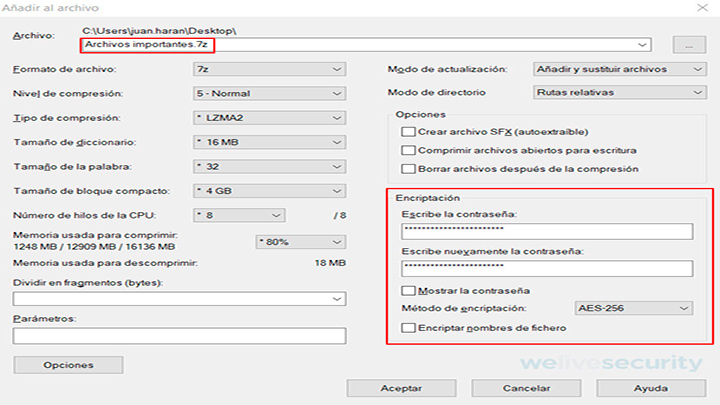
Task: Focus the Parámetros text field
Action: tap(179, 336)
